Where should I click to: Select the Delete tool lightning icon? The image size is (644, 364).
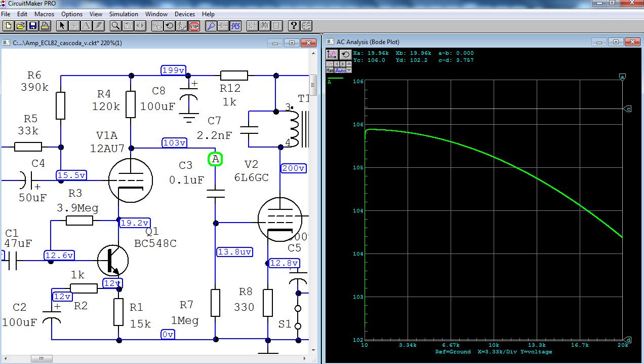(99, 26)
